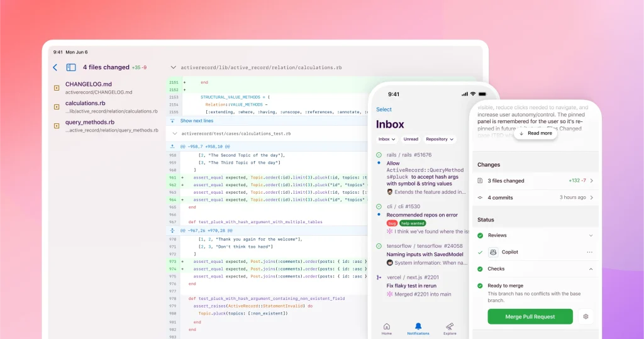This screenshot has height=339, width=644.
Task: Click expand icon at hunk -967,26
Action: point(173,231)
